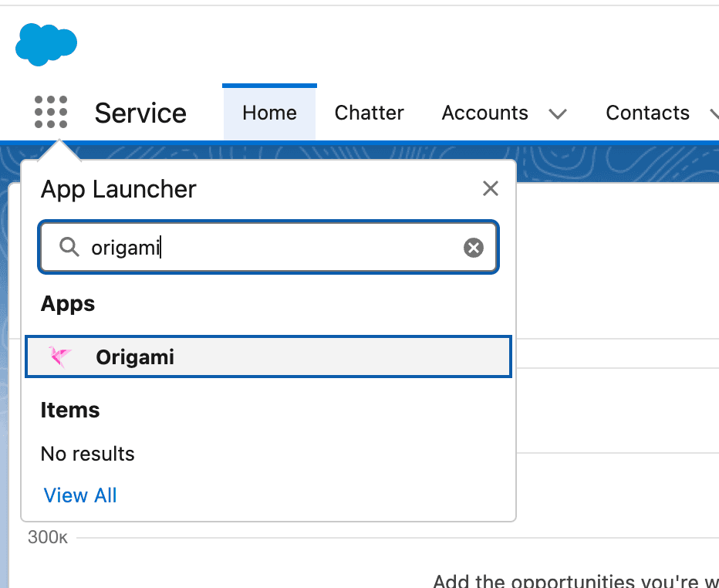Clear the origami search text
The width and height of the screenshot is (719, 588).
coord(473,248)
